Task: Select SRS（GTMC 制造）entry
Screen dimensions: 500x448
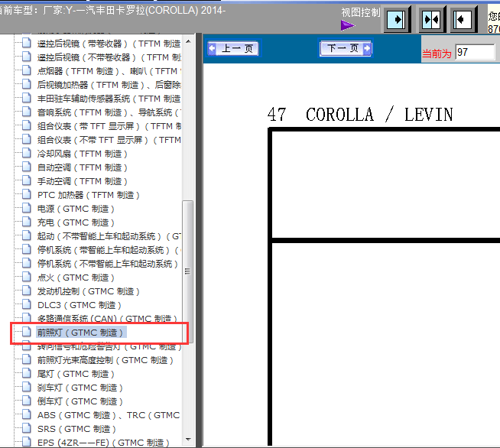Action: (x=76, y=429)
